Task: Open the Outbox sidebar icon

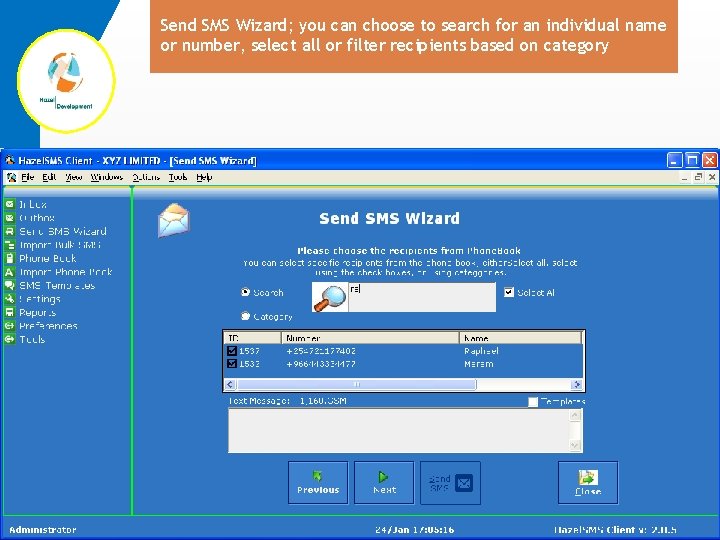Action: click(10, 218)
